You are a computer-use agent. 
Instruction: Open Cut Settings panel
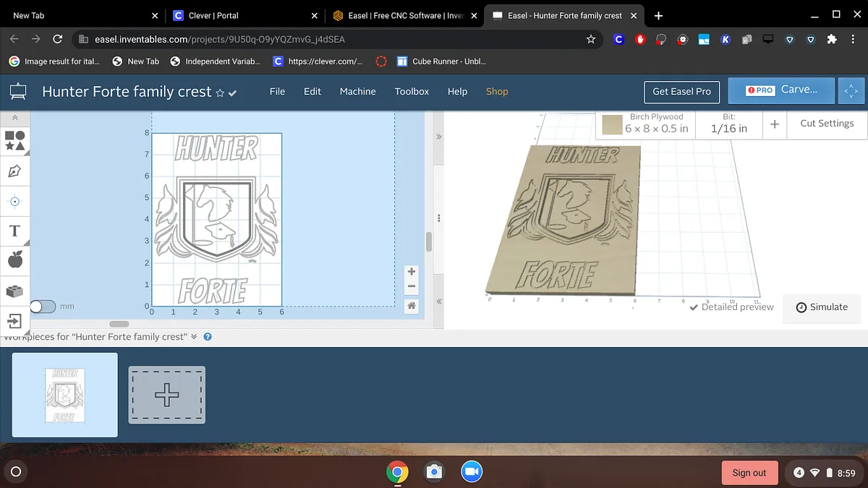pyautogui.click(x=827, y=124)
